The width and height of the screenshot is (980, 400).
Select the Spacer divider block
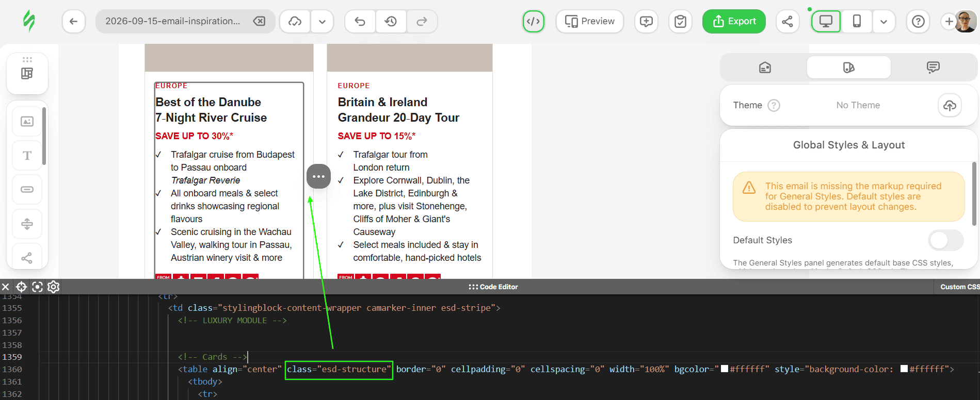(x=27, y=224)
